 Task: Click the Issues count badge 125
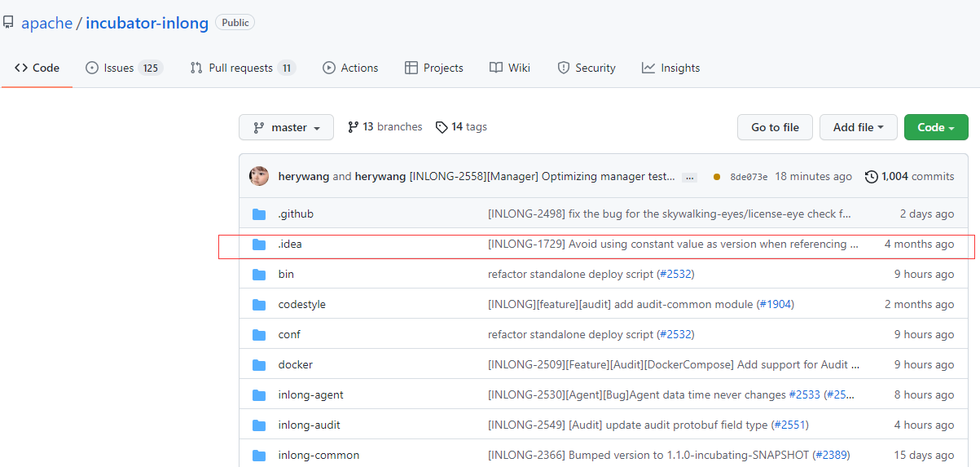coord(151,68)
